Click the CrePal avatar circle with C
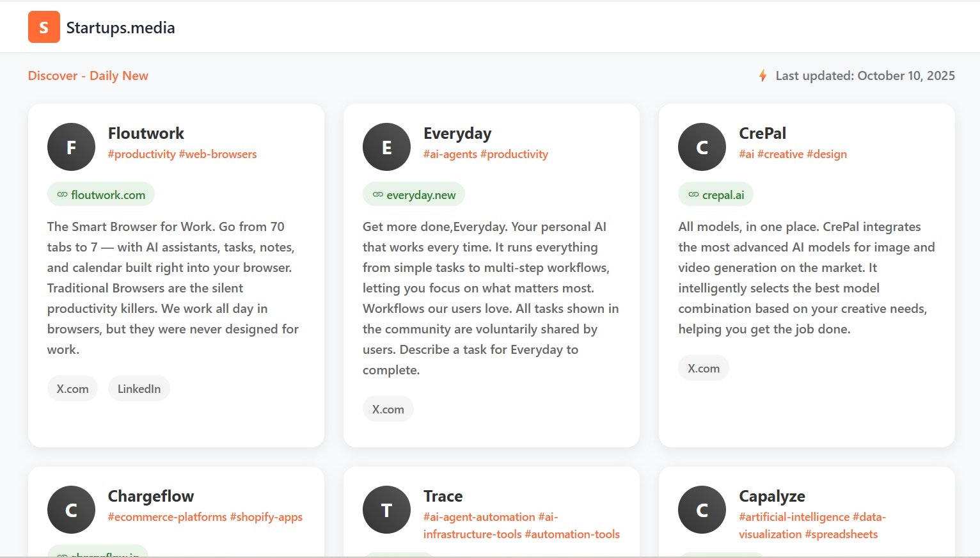 pyautogui.click(x=702, y=147)
